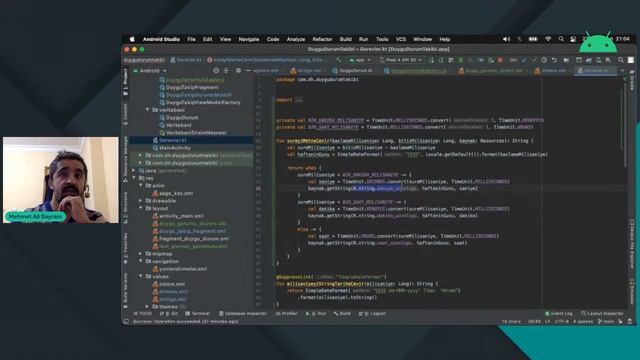The width and height of the screenshot is (640, 360).
Task: Open the Profiler tool window
Action: [x=287, y=313]
